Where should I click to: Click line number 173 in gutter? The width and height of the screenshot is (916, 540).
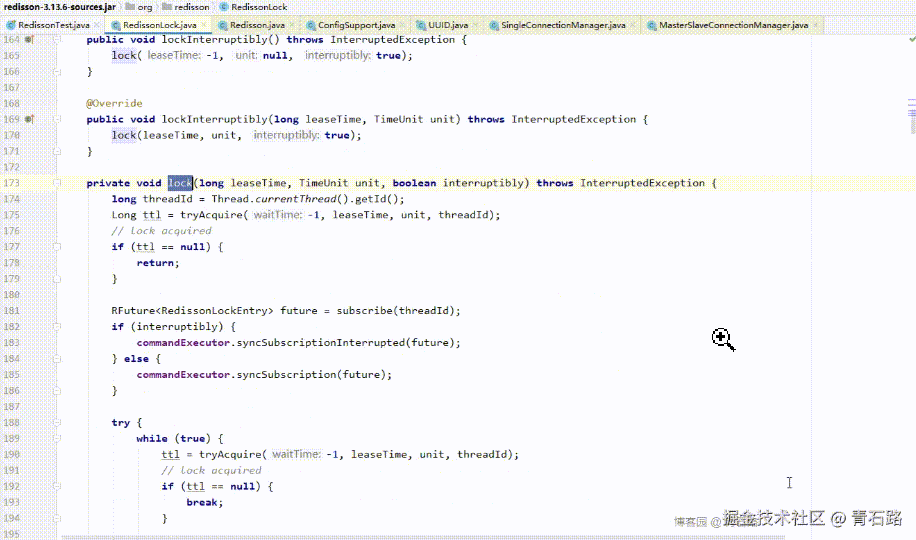pos(12,183)
